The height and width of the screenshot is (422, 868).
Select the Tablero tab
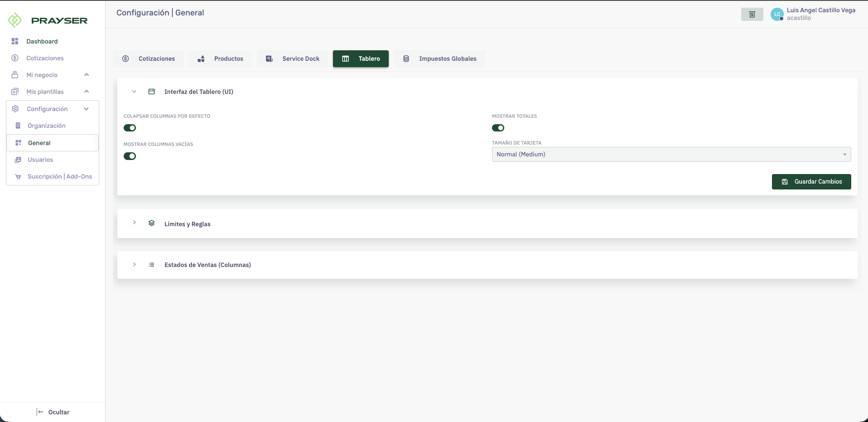[x=361, y=58]
